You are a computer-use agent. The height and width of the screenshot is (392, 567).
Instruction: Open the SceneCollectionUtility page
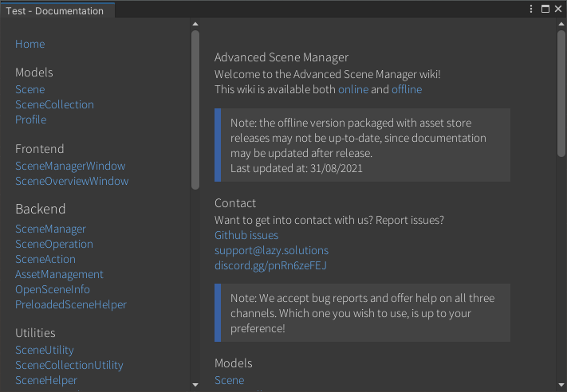pyautogui.click(x=69, y=365)
